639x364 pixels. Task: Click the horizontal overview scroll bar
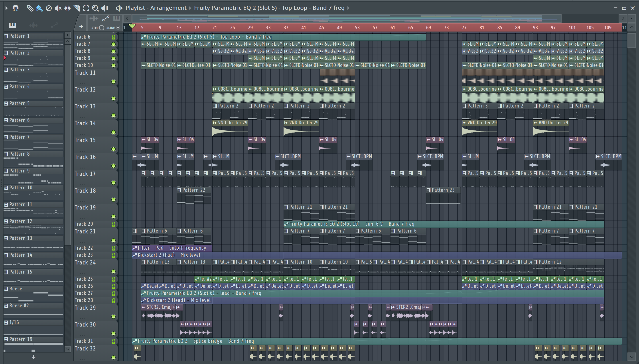(347, 18)
